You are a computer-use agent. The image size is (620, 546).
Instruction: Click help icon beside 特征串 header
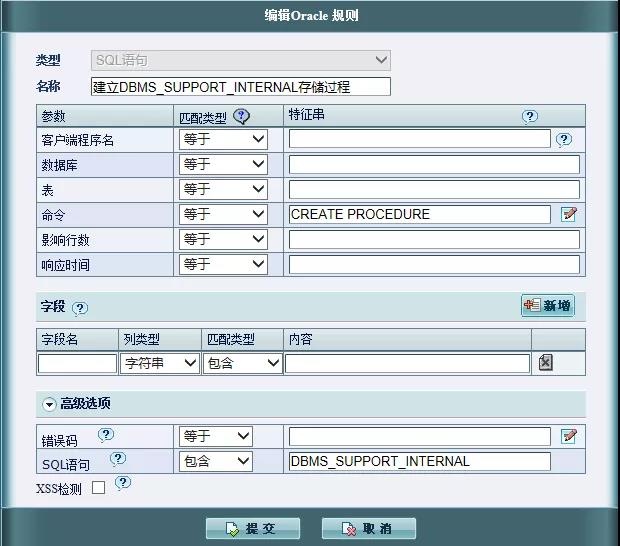click(530, 116)
